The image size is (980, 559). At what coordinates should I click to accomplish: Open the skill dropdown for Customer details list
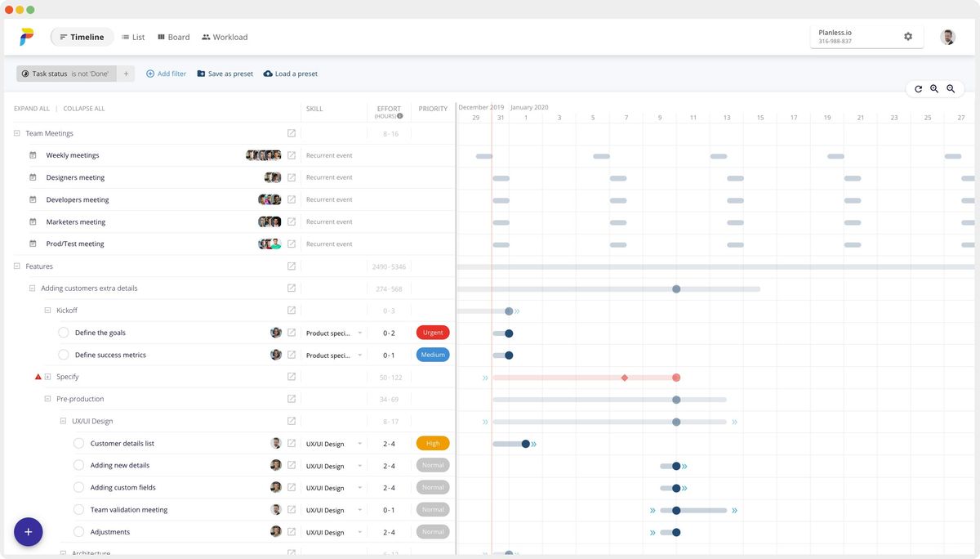click(x=359, y=443)
